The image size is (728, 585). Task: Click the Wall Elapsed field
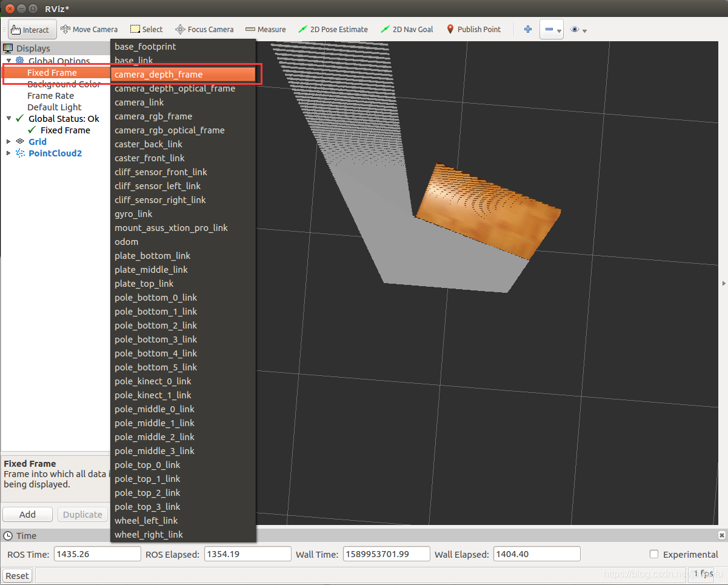[x=536, y=554]
